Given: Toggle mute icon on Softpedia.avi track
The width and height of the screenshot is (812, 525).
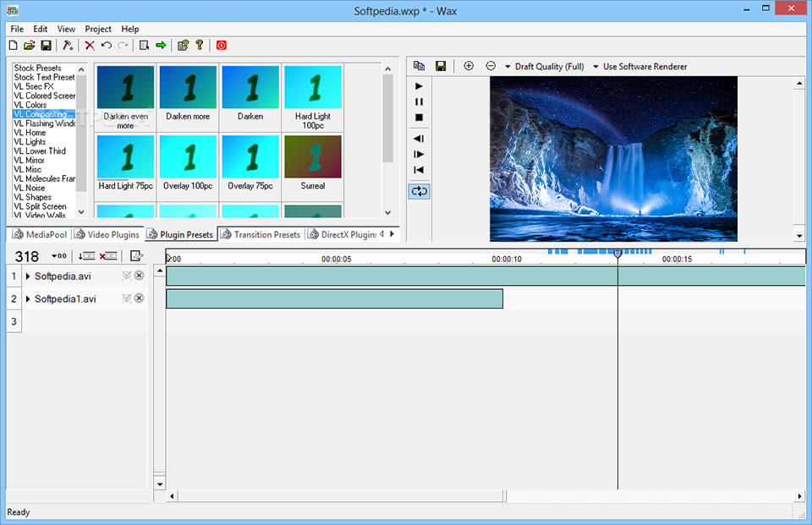Looking at the screenshot, I should 126,276.
